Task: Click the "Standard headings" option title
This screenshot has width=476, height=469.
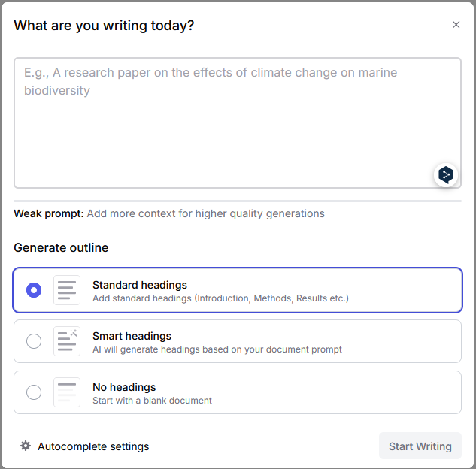Action: (x=140, y=285)
